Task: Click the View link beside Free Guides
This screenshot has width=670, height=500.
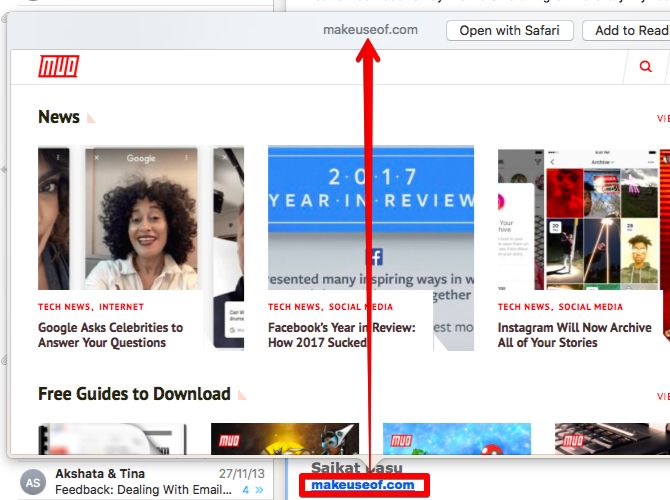Action: pyautogui.click(x=663, y=397)
